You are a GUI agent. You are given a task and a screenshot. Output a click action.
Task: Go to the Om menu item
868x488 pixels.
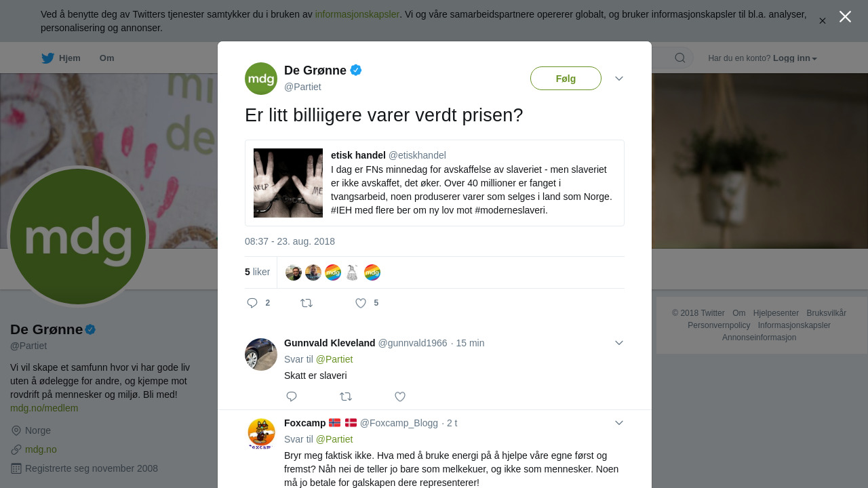click(106, 58)
